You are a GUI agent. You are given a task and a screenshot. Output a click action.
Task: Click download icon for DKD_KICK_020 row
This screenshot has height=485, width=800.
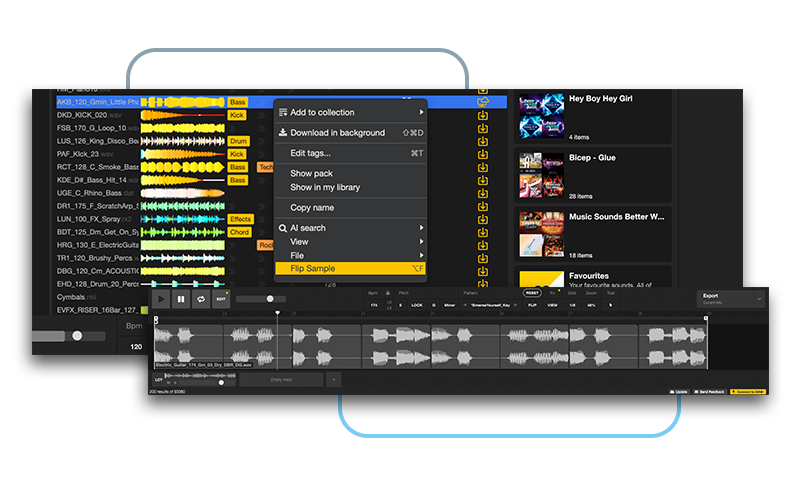point(483,115)
